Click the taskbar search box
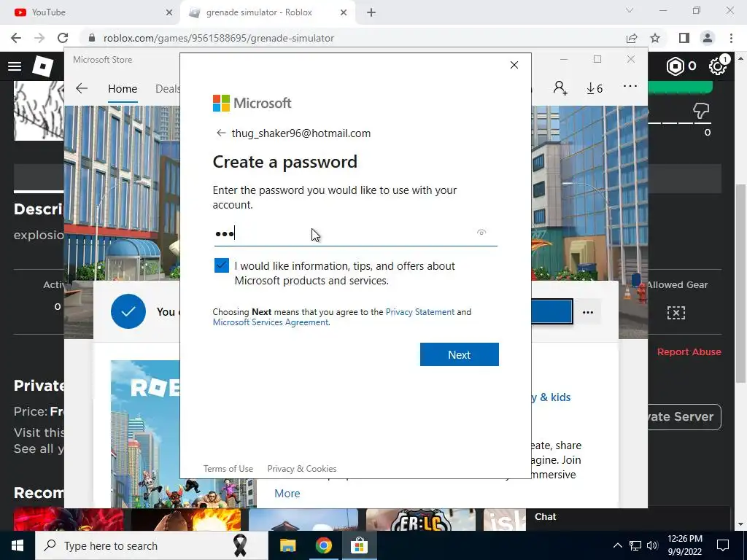This screenshot has height=560, width=747. [x=152, y=545]
